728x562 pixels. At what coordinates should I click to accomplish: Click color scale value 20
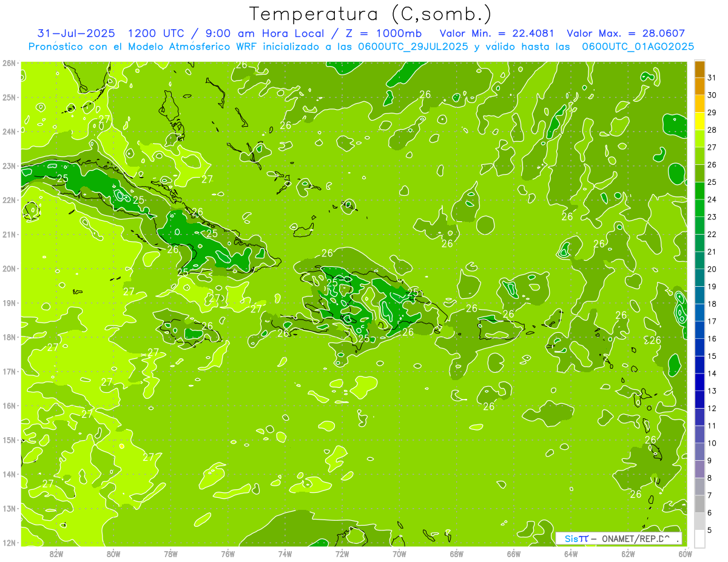pyautogui.click(x=712, y=269)
